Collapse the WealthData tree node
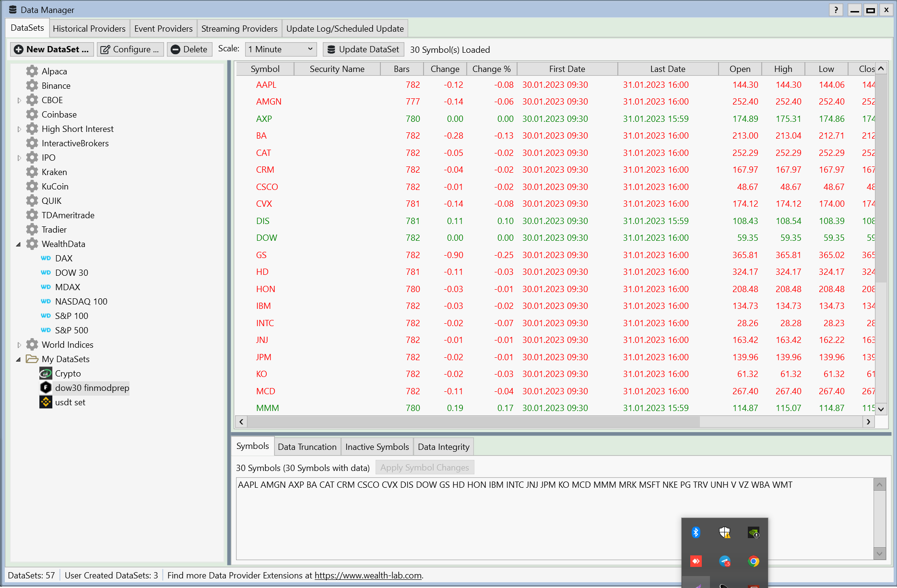 tap(18, 244)
